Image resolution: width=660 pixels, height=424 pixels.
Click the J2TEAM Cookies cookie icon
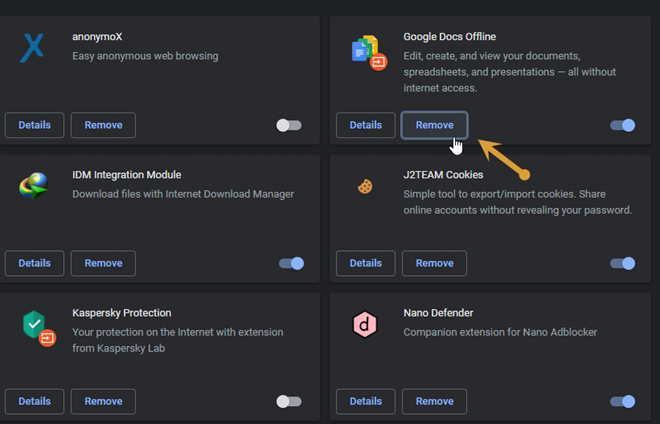(x=365, y=186)
